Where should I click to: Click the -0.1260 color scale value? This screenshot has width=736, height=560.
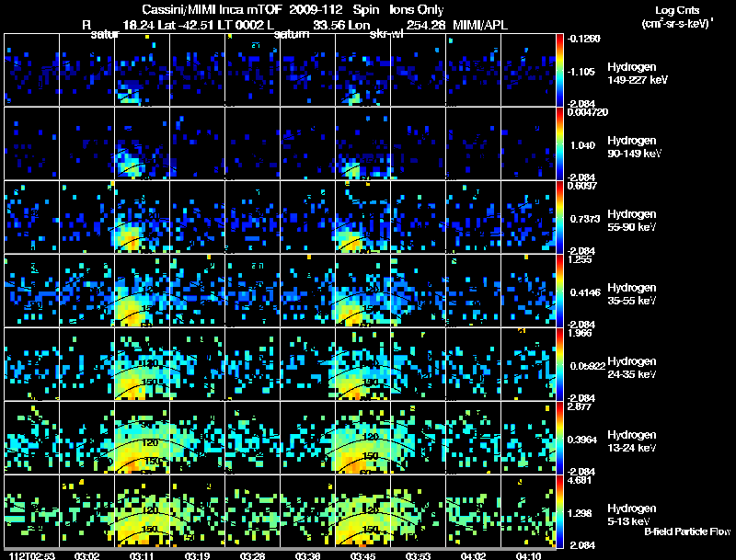583,39
